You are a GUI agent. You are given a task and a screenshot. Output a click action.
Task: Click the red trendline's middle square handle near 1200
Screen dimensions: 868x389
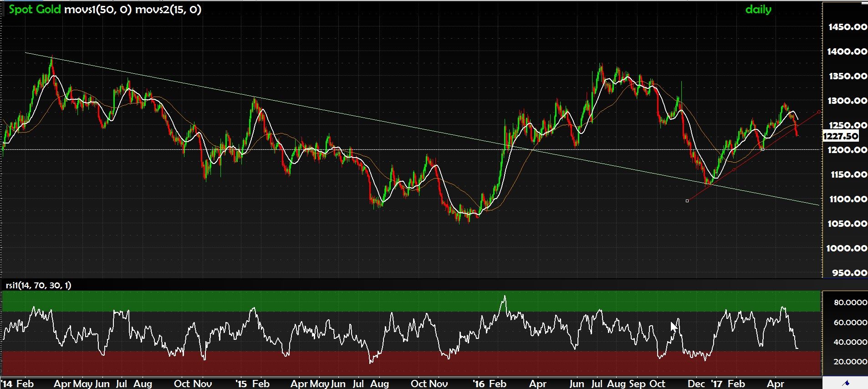pos(763,149)
